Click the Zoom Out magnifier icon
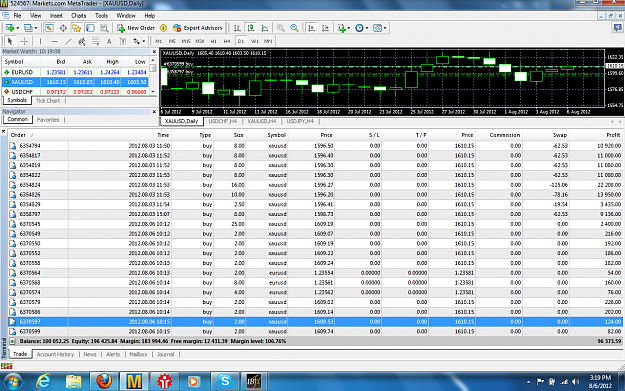 click(294, 28)
